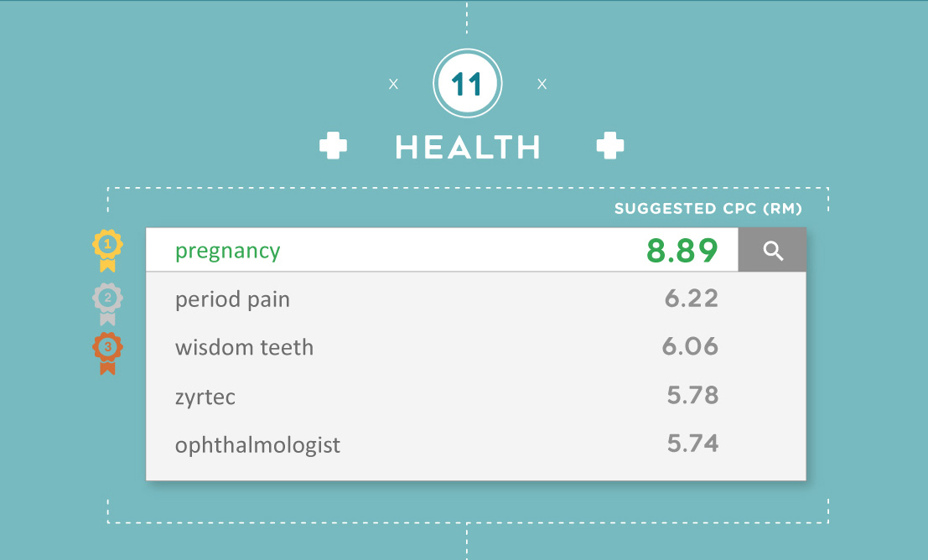
Task: Click the 6.06 CPC value
Action: 690,346
